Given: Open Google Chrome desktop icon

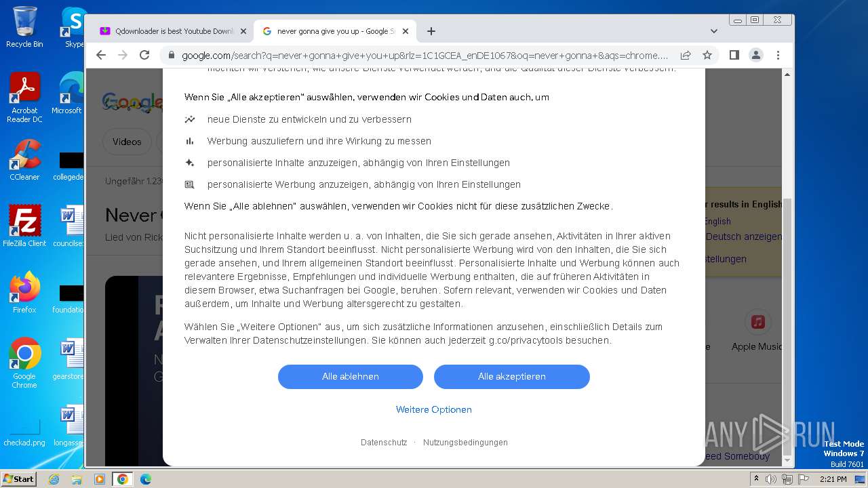Looking at the screenshot, I should (x=24, y=363).
